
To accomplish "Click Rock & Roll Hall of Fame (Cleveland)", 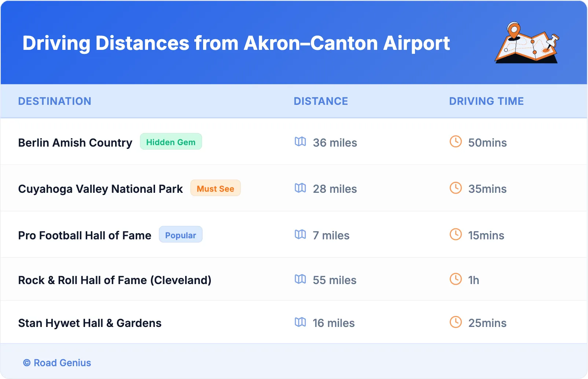I will click(x=115, y=280).
